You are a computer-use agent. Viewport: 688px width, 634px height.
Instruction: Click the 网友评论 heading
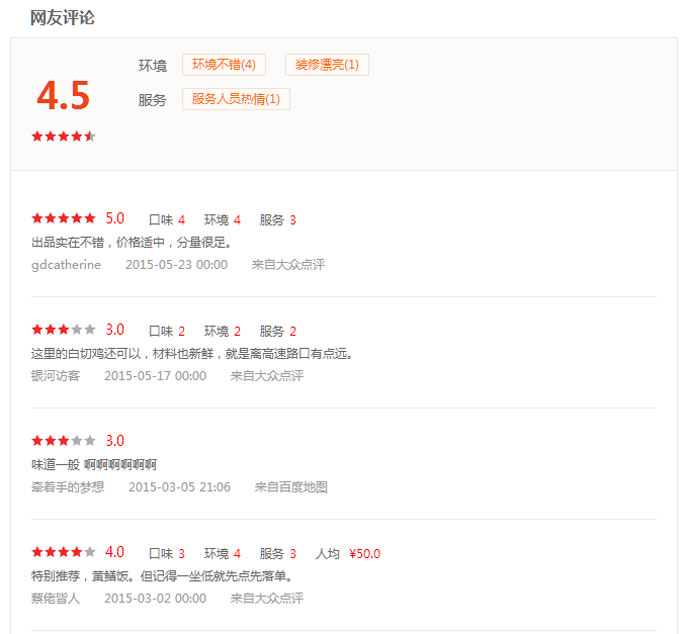tap(62, 18)
